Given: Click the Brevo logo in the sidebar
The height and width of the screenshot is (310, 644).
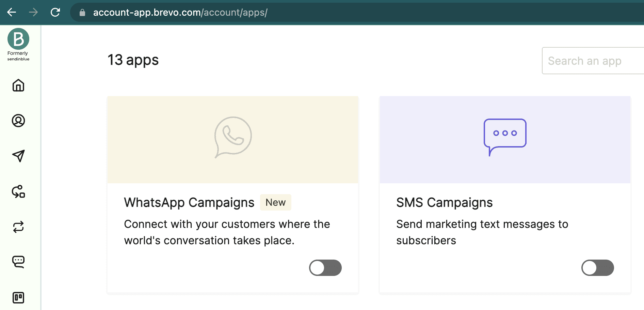Looking at the screenshot, I should coord(18,38).
